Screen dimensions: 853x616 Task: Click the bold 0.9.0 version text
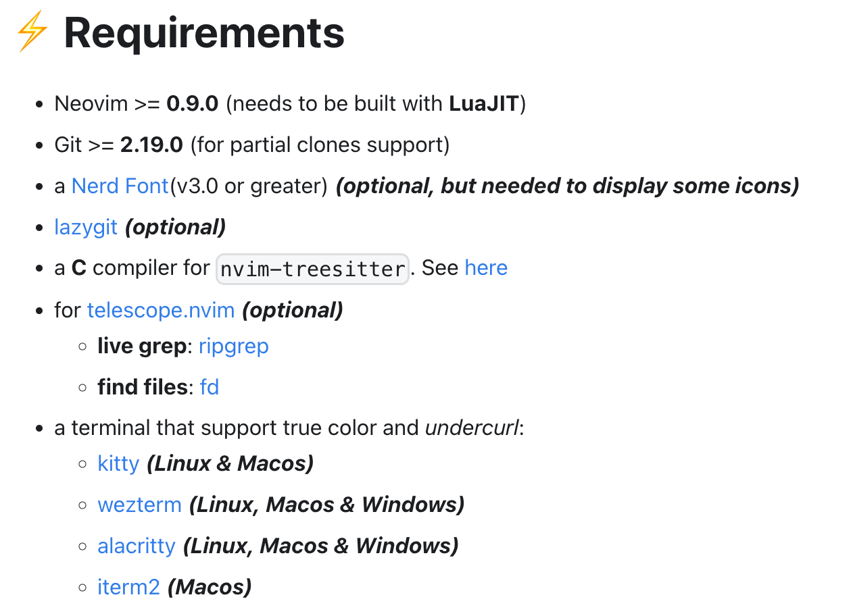pos(193,103)
